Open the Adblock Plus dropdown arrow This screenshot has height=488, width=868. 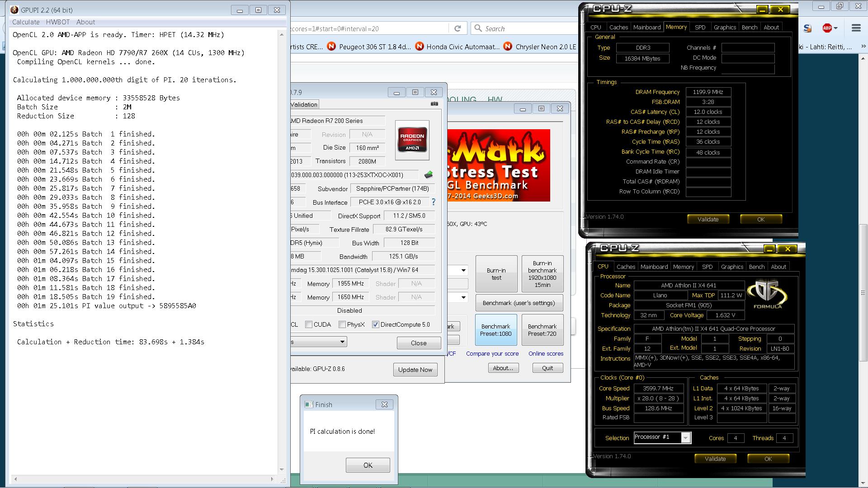click(835, 28)
